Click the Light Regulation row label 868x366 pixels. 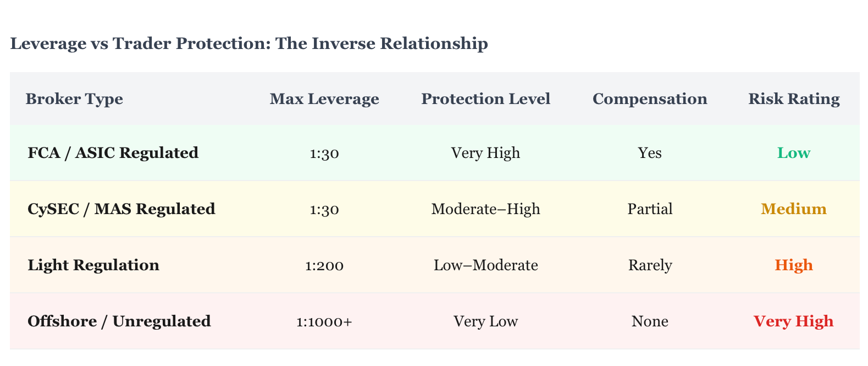[x=93, y=265]
